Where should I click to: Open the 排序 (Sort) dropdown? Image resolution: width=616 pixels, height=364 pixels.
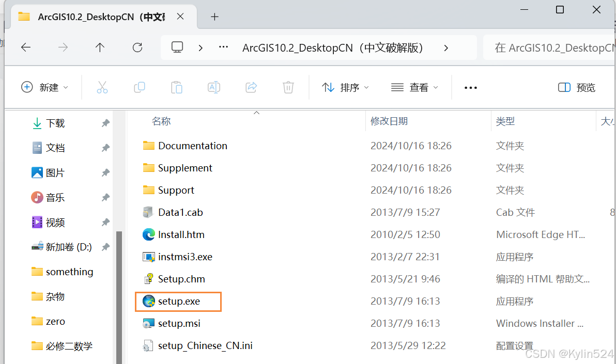click(x=345, y=87)
